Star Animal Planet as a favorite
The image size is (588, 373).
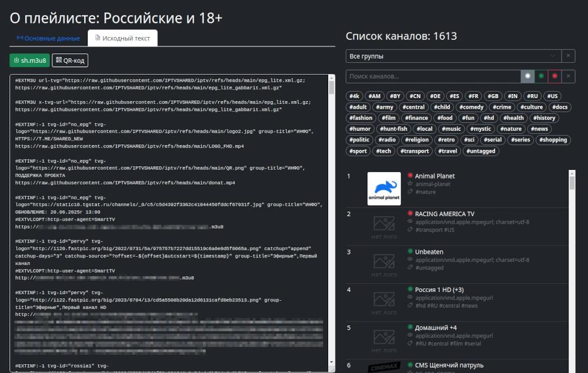(x=409, y=184)
